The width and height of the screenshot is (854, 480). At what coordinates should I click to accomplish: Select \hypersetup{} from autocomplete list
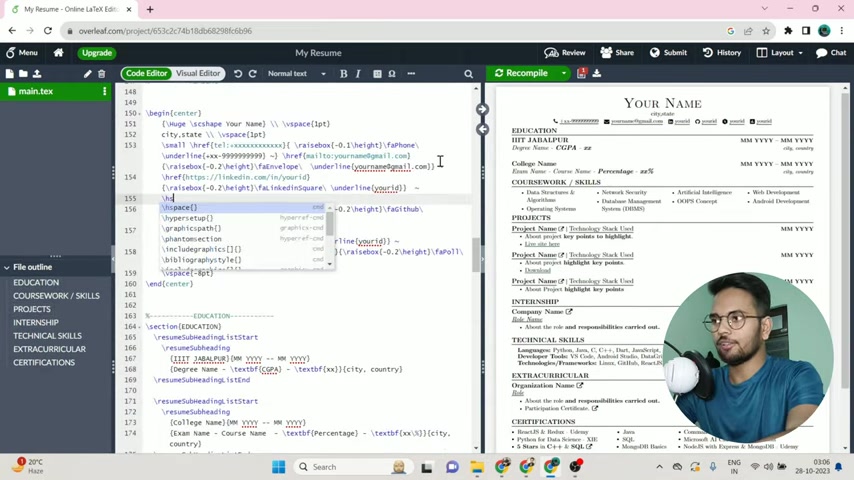(x=188, y=218)
